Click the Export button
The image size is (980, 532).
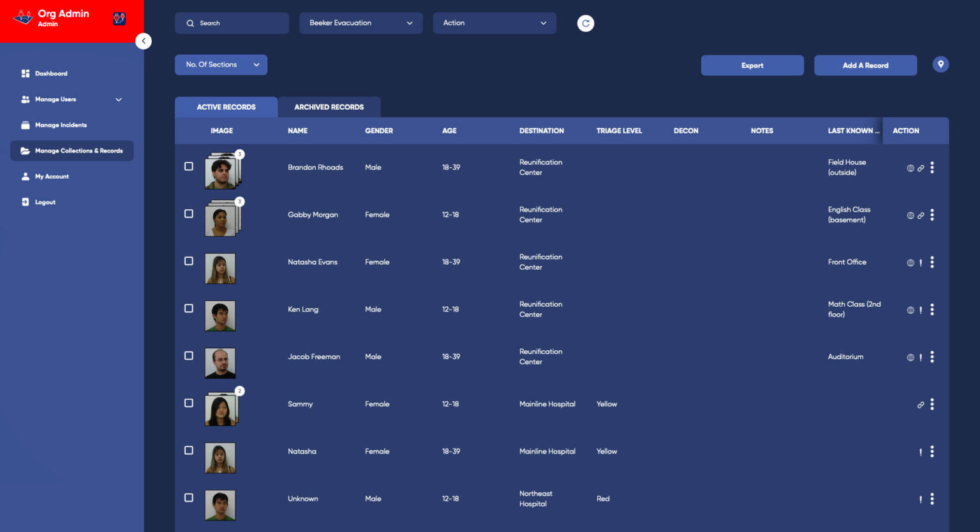[x=752, y=65]
